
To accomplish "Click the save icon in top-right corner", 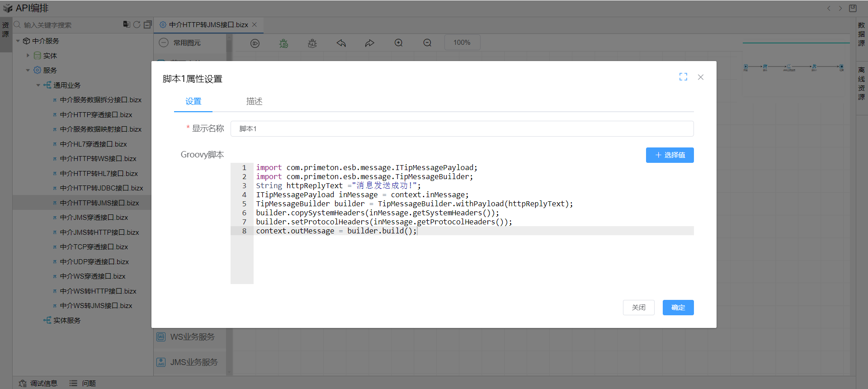I will 853,8.
